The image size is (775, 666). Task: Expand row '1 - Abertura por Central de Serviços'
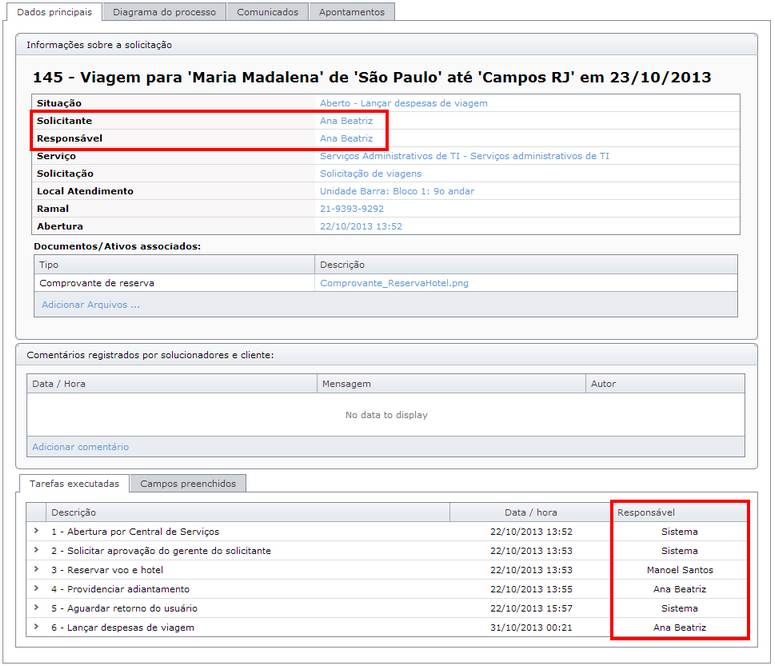tap(36, 531)
